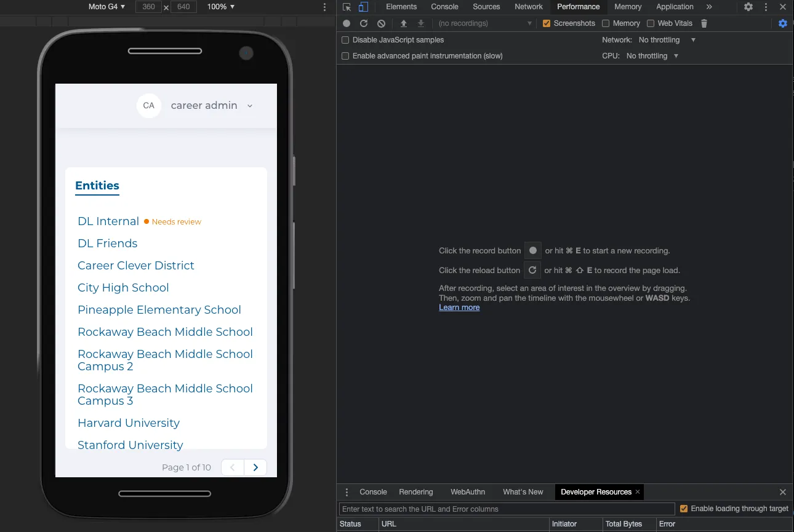Open Performance capture settings blue gear
794x532 pixels.
tap(782, 23)
